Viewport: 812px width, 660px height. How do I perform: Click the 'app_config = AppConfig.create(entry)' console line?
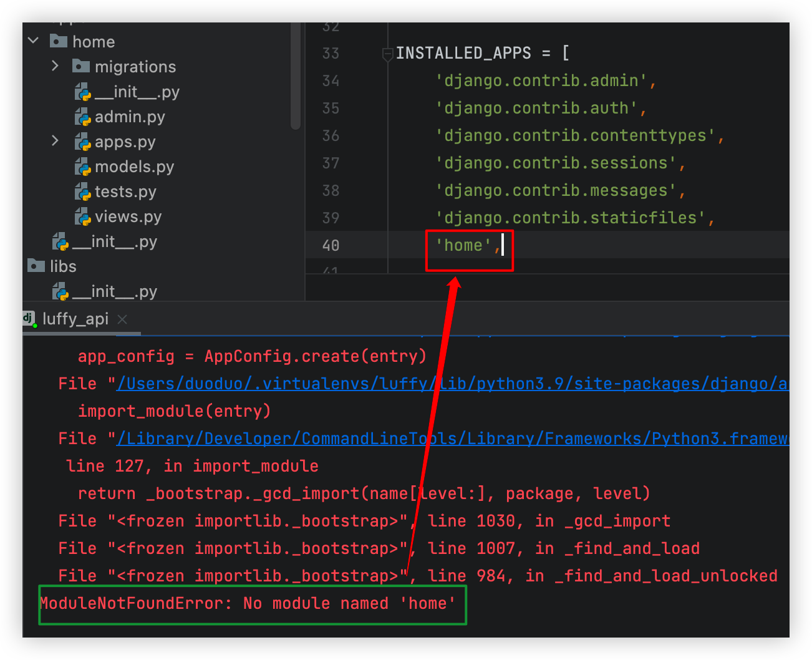[252, 357]
